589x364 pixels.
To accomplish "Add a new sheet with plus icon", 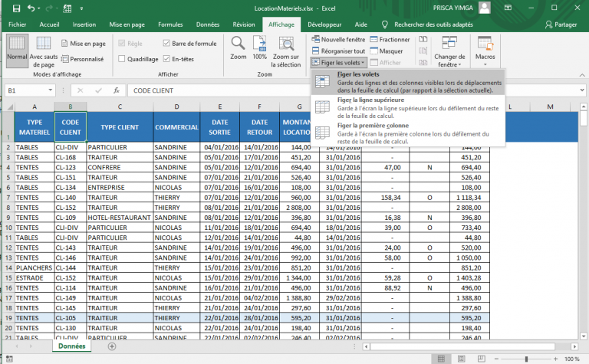I will tap(112, 346).
